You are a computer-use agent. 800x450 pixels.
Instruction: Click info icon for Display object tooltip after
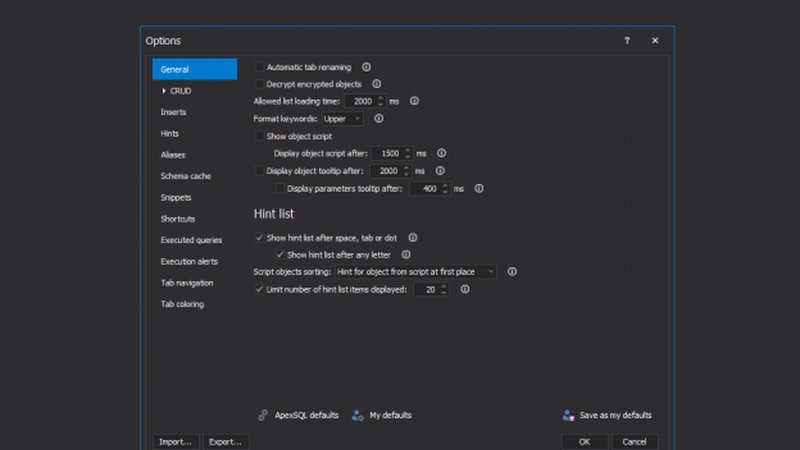[440, 171]
